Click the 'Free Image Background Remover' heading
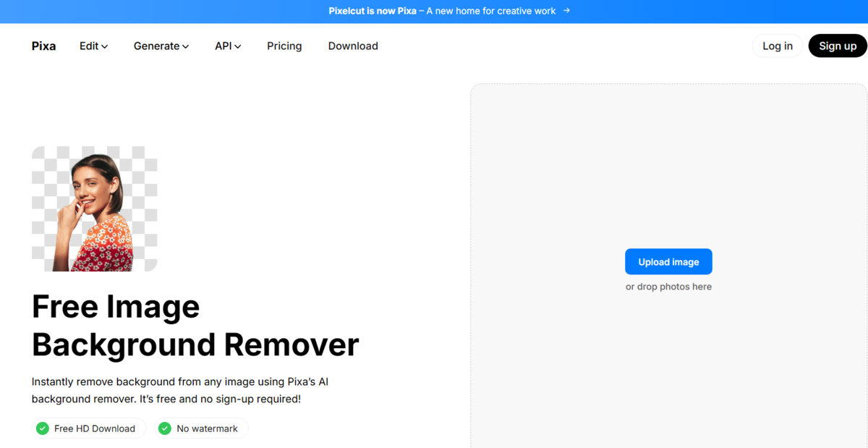Image resolution: width=868 pixels, height=448 pixels. click(195, 326)
